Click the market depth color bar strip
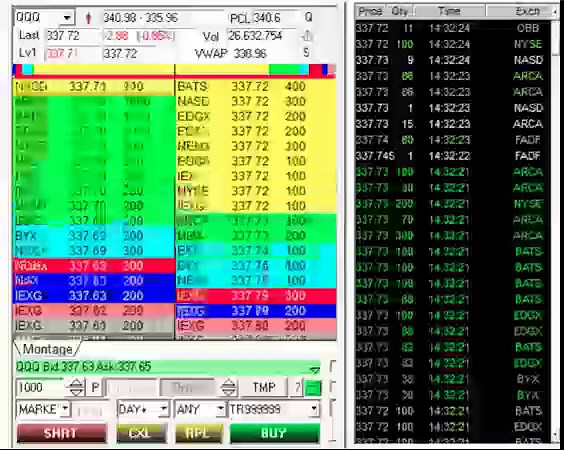The image size is (564, 450). (174, 70)
